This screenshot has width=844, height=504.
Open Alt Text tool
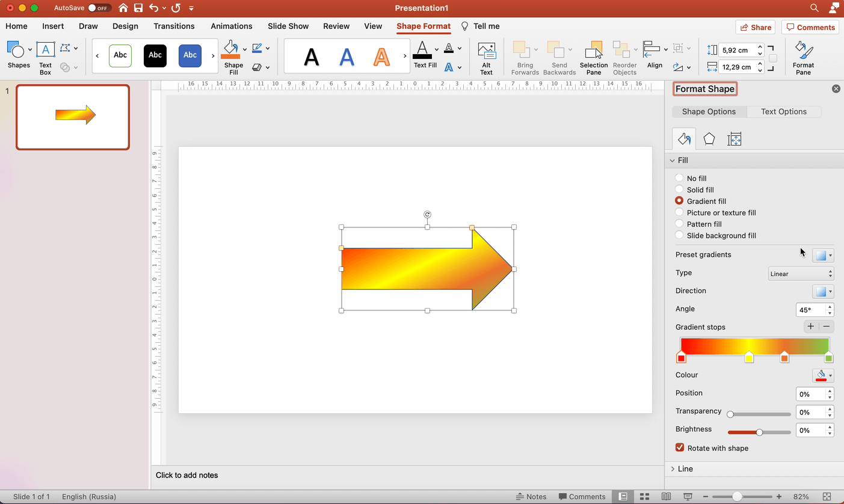pyautogui.click(x=486, y=58)
